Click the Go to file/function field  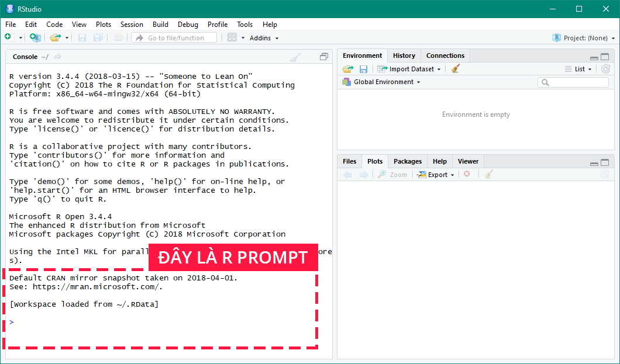(x=174, y=38)
